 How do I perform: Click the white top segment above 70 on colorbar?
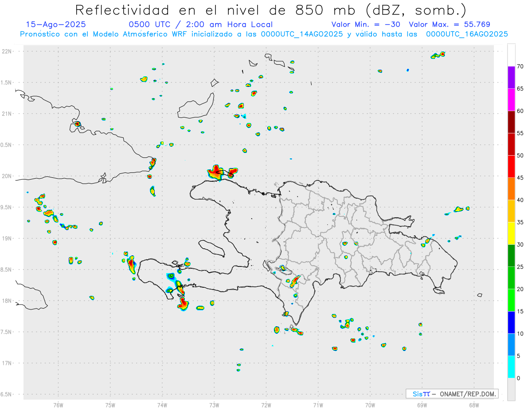(x=511, y=55)
